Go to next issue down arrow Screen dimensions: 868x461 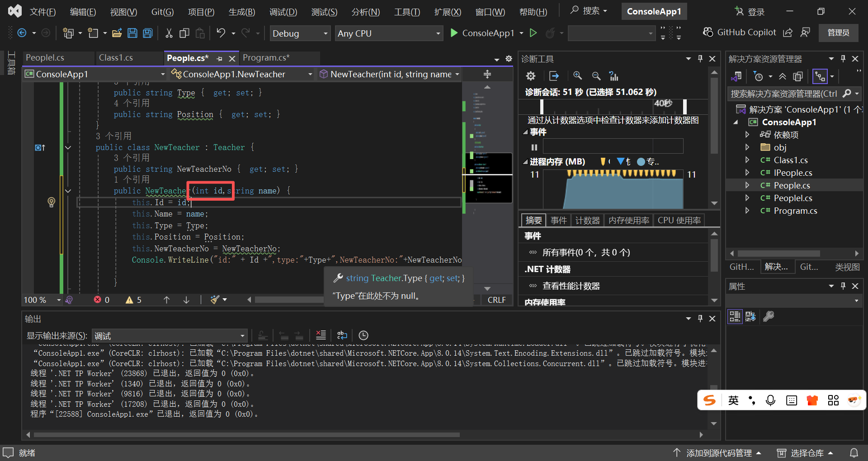[x=186, y=300]
